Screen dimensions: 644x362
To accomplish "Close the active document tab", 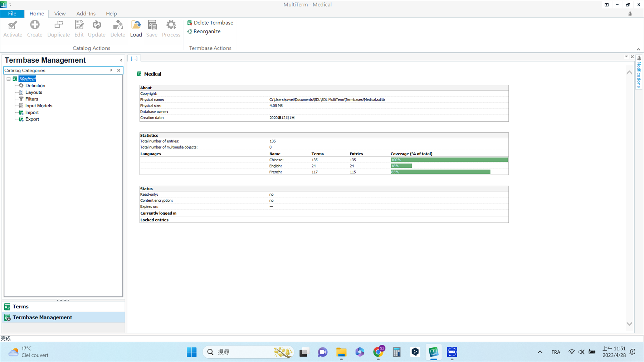I will coord(632,57).
